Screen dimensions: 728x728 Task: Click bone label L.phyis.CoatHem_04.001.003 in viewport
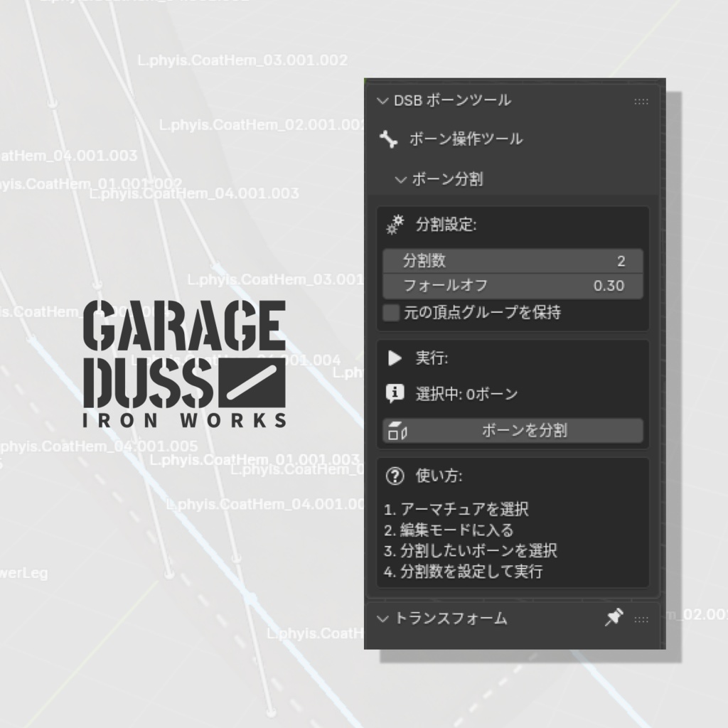[x=194, y=193]
